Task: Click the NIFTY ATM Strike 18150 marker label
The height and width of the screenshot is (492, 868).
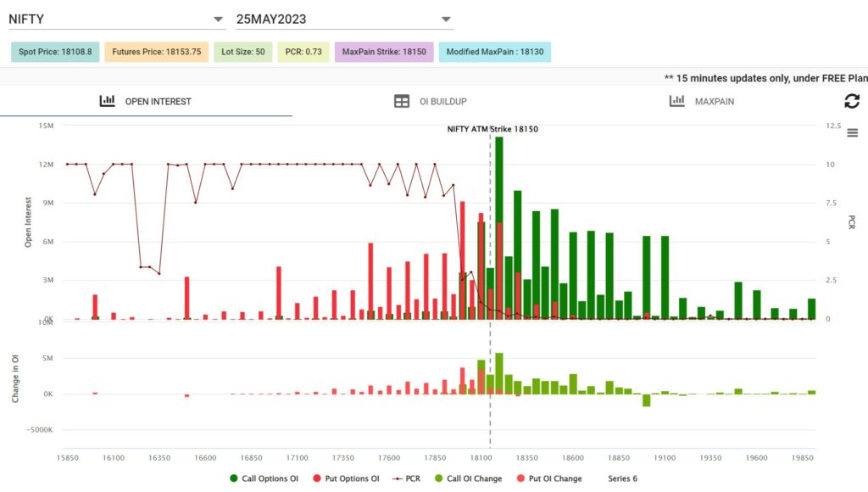Action: (x=492, y=130)
